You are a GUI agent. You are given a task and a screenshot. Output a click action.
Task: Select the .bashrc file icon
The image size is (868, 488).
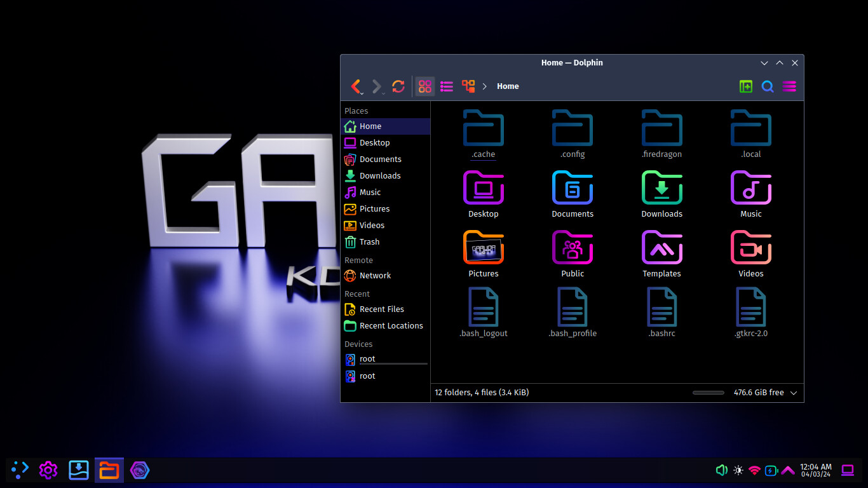pos(661,307)
